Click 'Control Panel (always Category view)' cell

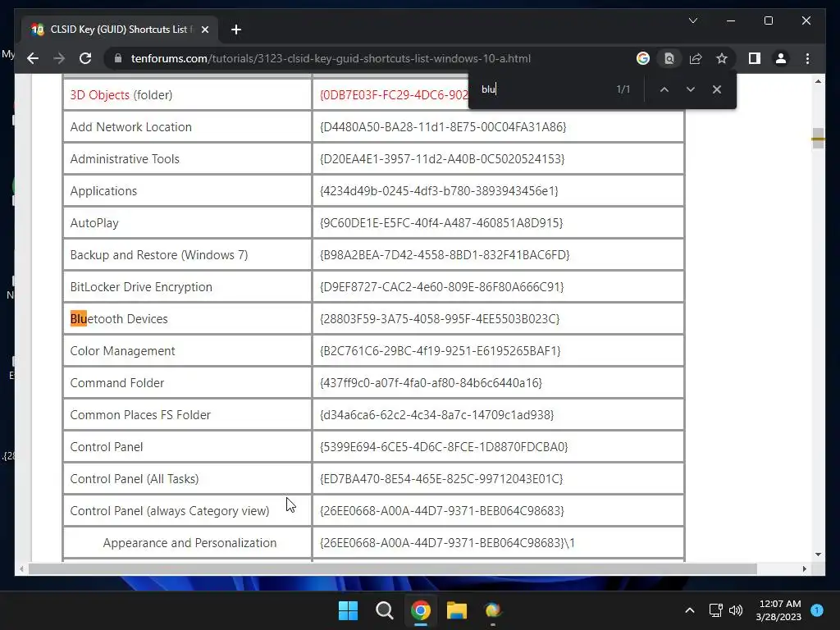click(187, 510)
